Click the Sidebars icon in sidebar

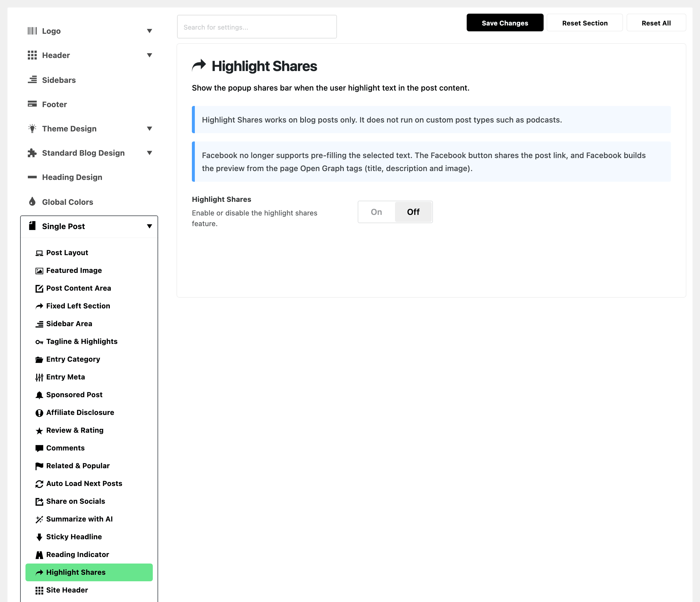32,80
